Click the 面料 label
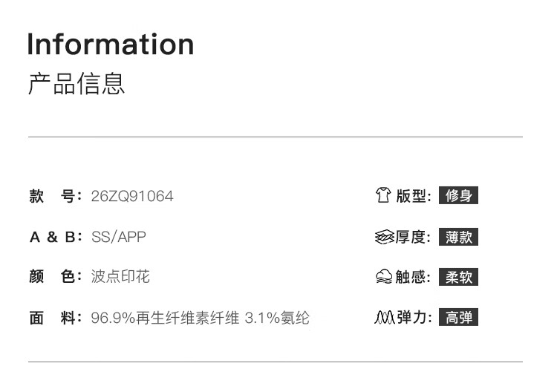557x392 pixels. pyautogui.click(x=55, y=318)
